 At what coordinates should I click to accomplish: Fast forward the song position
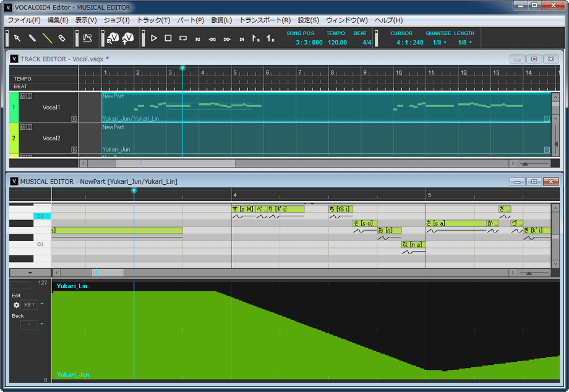click(227, 39)
